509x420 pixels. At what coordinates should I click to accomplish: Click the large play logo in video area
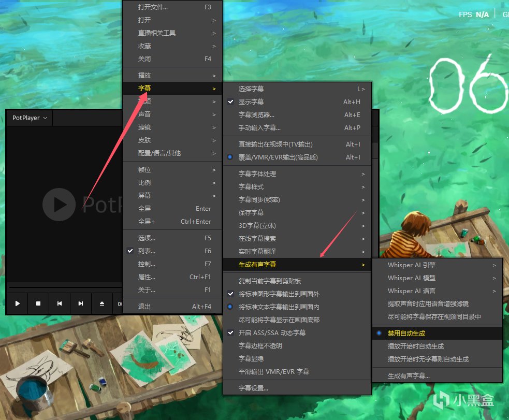tap(59, 205)
